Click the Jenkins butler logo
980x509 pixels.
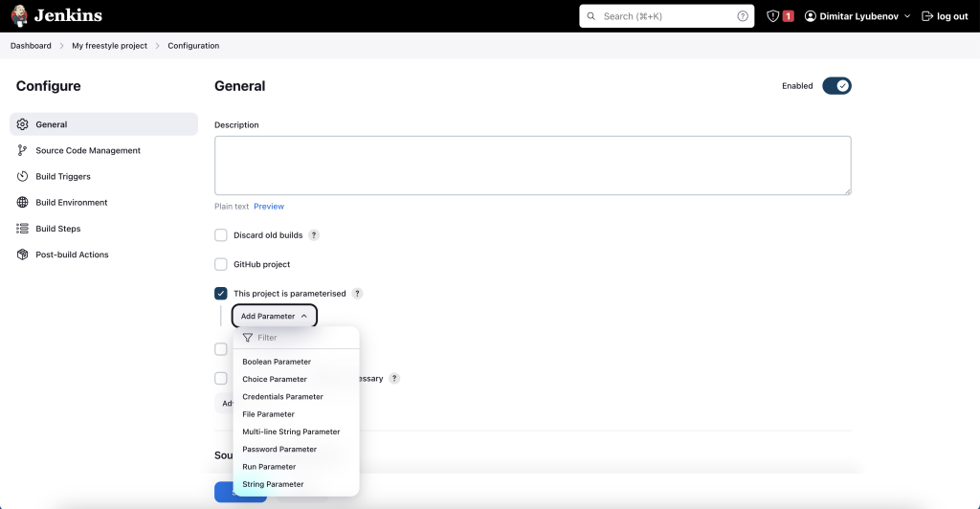(19, 16)
